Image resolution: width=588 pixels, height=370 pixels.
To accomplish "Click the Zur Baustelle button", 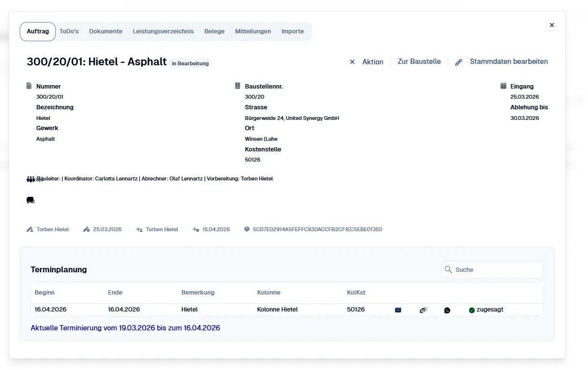I will coord(419,61).
